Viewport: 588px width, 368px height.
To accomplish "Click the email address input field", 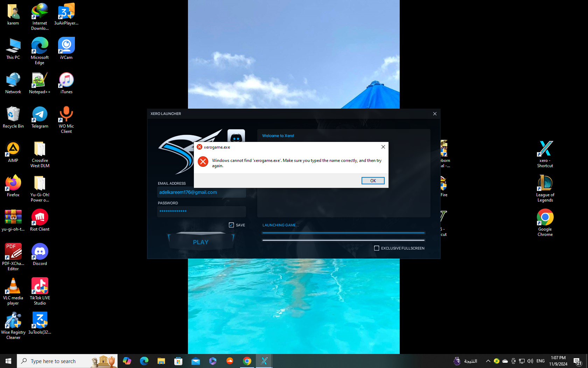I will click(x=201, y=192).
